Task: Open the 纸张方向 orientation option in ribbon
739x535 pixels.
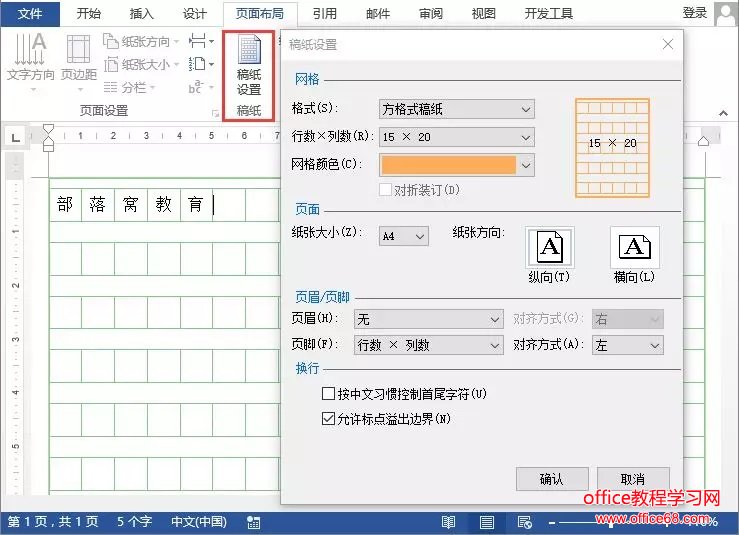Action: coord(141,41)
